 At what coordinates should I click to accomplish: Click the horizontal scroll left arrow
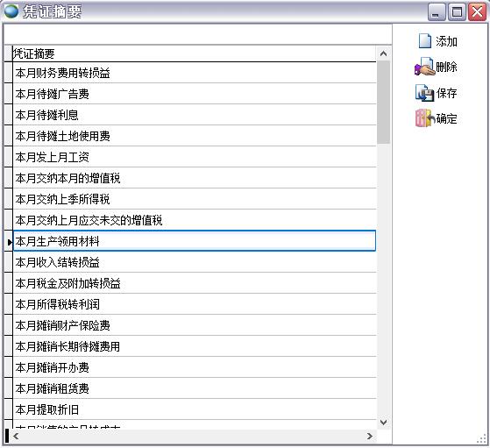16,436
